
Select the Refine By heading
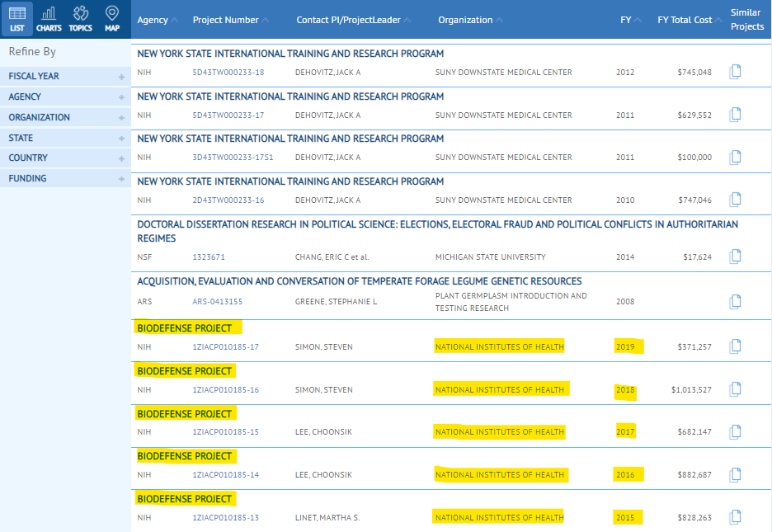(32, 52)
